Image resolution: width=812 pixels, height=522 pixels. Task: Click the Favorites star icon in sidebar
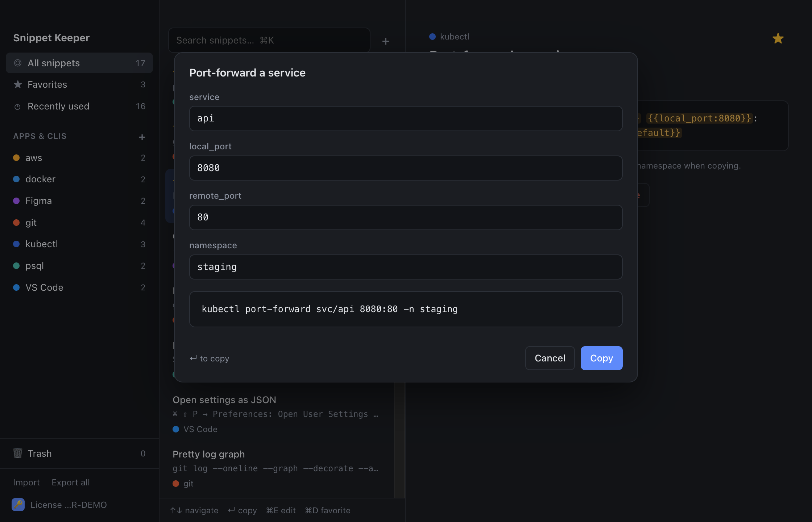18,84
